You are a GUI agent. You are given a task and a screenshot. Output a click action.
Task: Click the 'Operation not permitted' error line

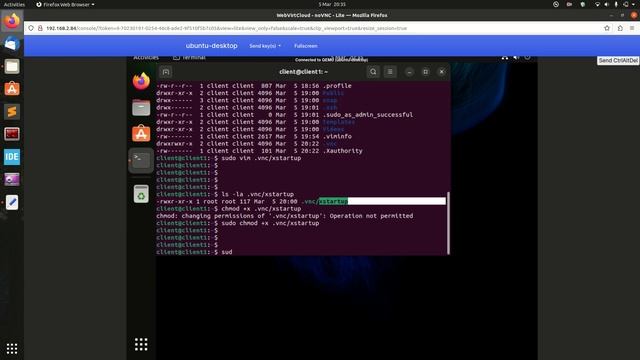[x=284, y=216]
